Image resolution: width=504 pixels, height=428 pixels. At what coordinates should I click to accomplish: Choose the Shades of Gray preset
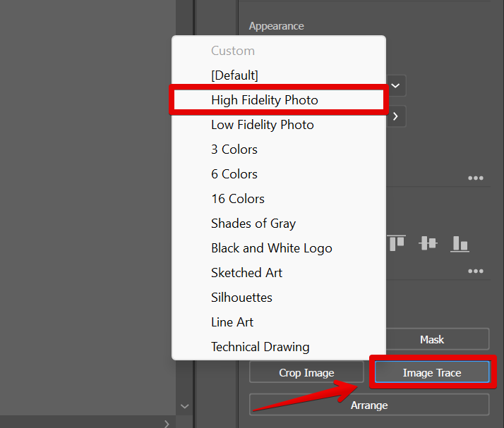click(253, 224)
